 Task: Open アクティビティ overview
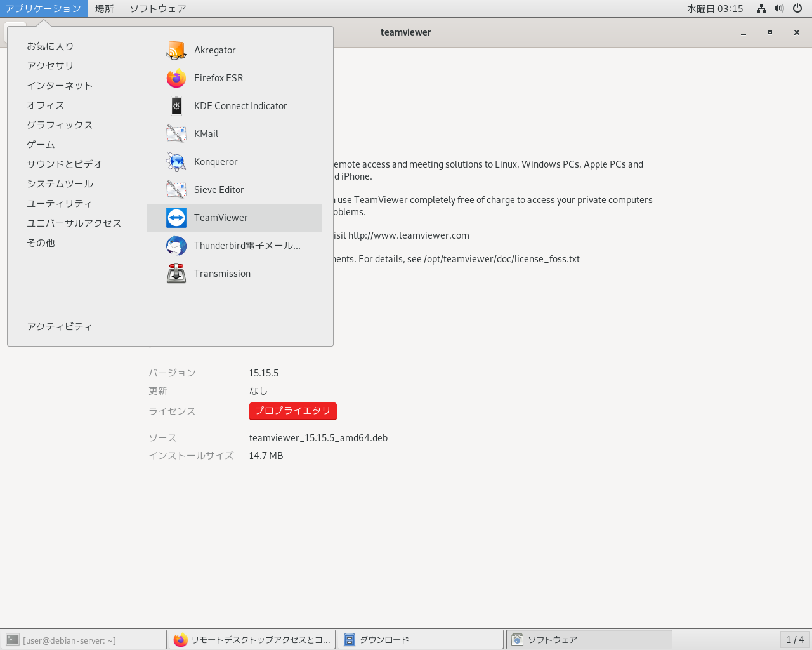pos(60,327)
